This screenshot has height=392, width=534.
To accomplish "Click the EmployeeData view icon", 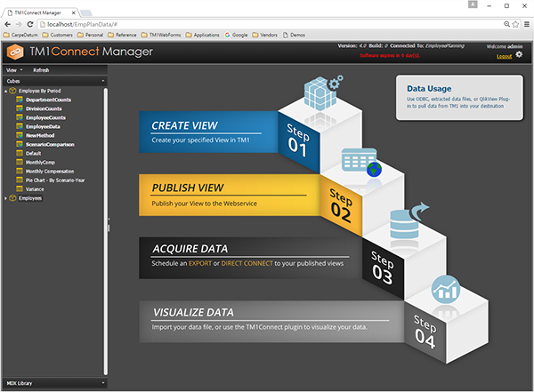I will [20, 126].
